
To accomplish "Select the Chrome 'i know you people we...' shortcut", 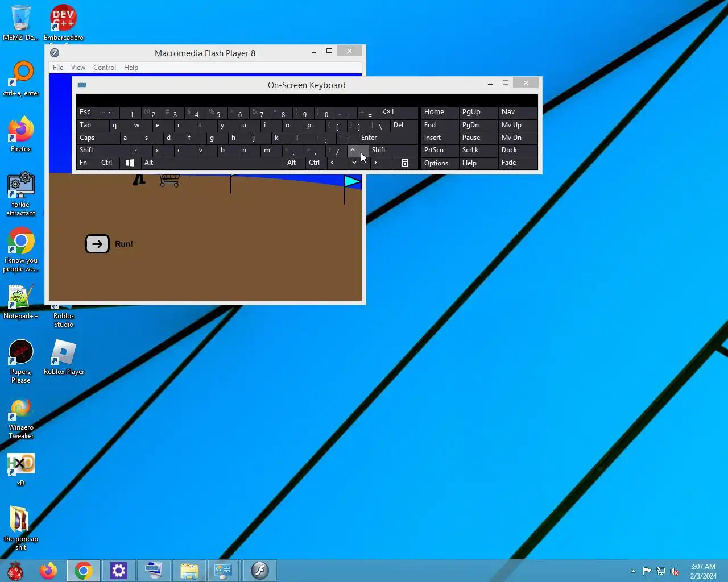I will click(21, 250).
